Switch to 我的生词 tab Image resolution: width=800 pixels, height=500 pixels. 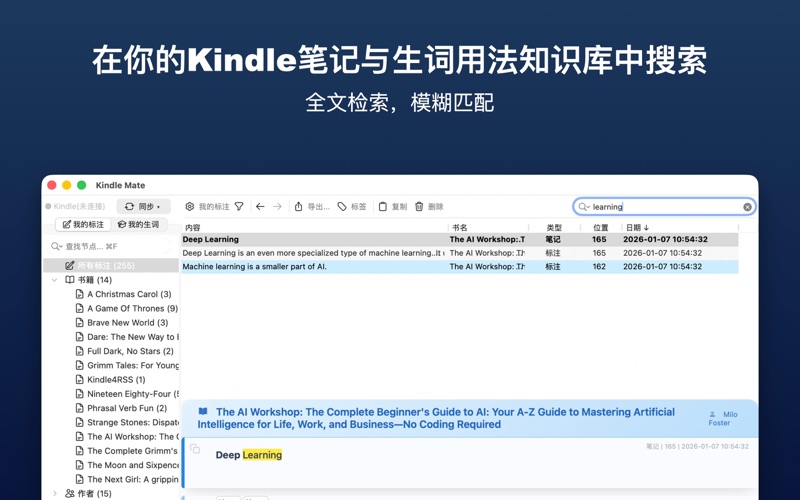click(x=139, y=224)
